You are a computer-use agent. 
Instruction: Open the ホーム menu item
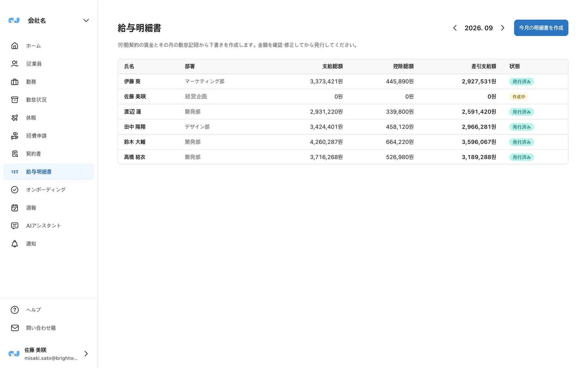click(49, 46)
